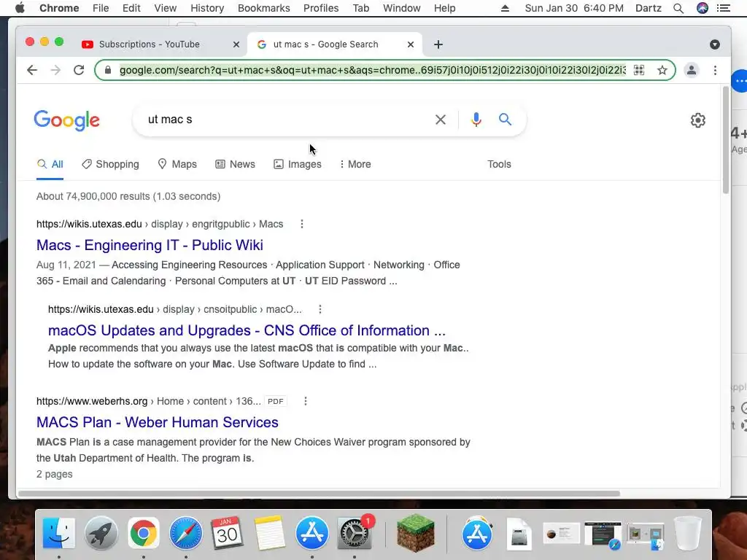Open the Chrome profile avatar icon
The height and width of the screenshot is (560, 747).
(x=692, y=70)
